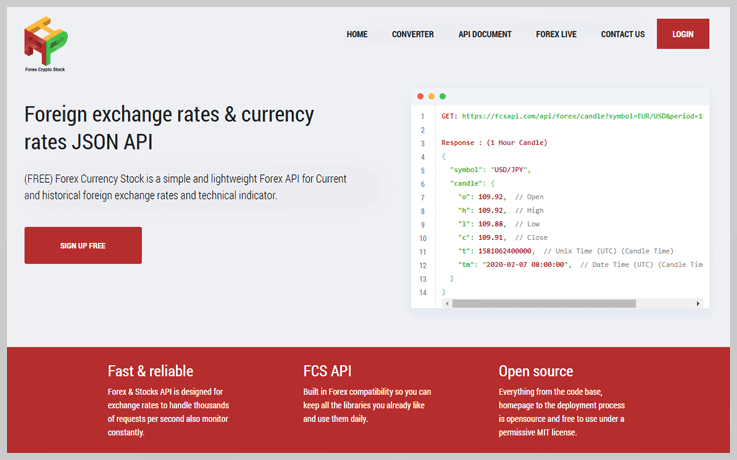Click the "l": 109.88 Low line
The height and width of the screenshot is (460, 737).
tap(499, 224)
